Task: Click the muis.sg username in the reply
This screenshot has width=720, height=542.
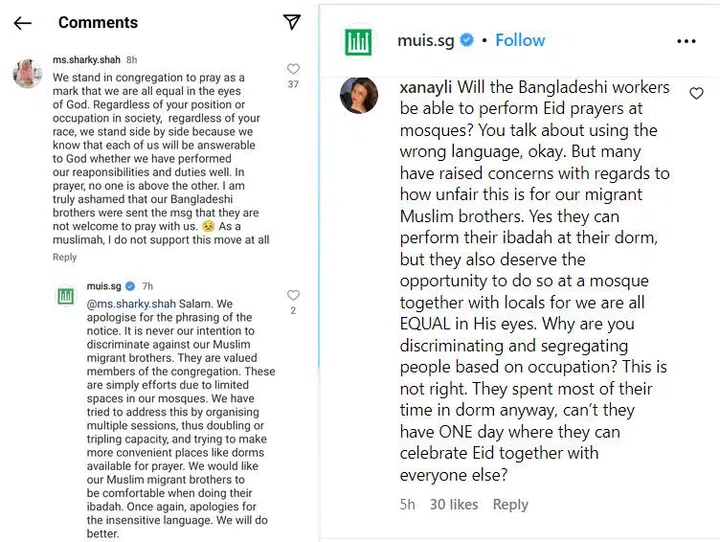Action: [104, 286]
